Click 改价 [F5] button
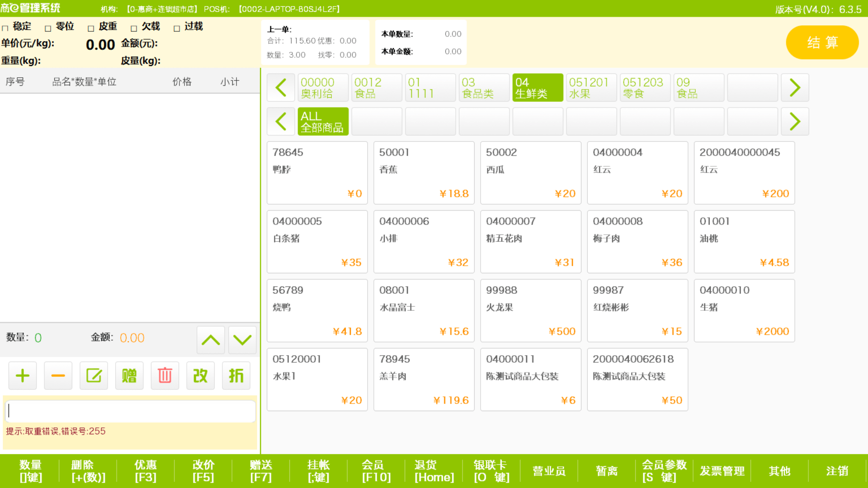Viewport: 868px width, 488px height. pos(203,471)
